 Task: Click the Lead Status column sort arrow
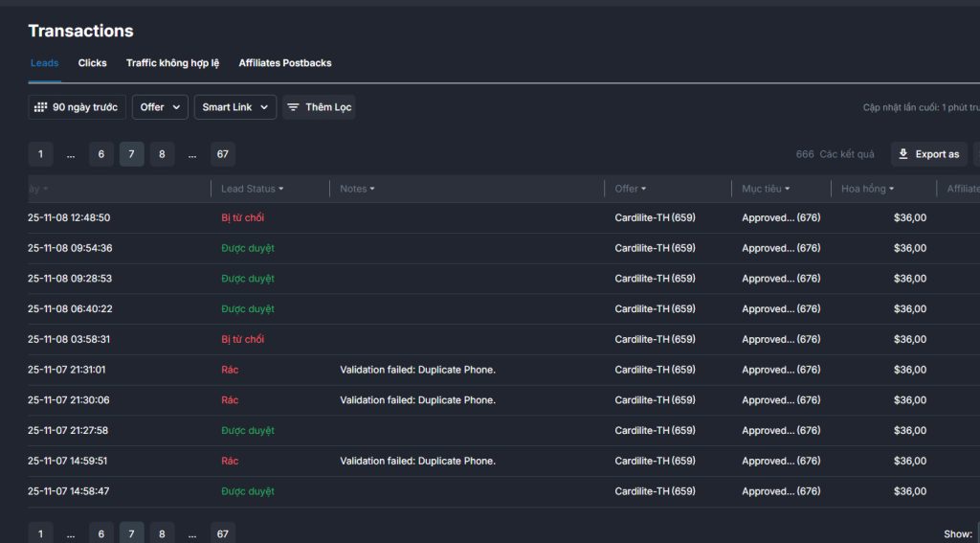(280, 190)
